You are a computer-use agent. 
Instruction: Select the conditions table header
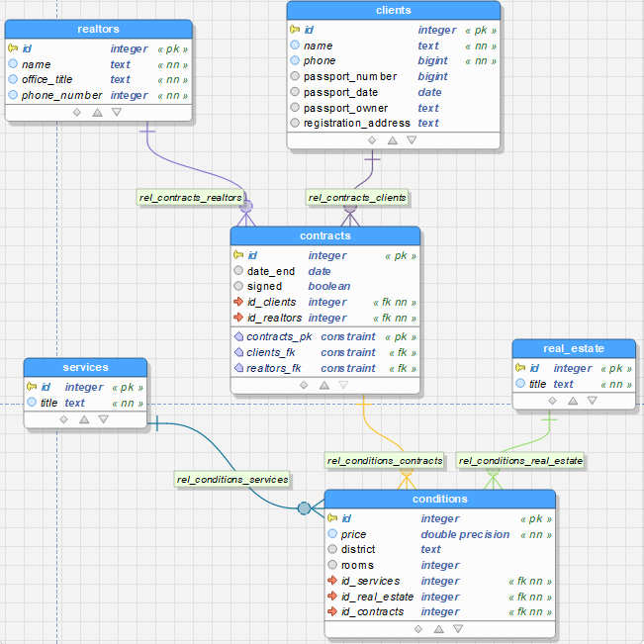click(x=440, y=499)
